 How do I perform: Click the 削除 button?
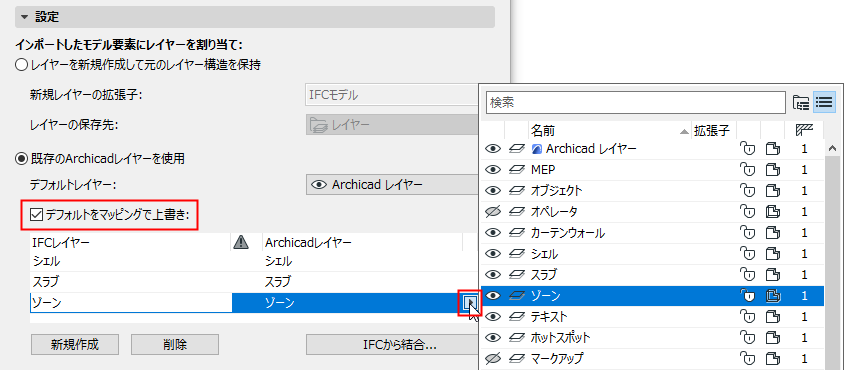click(x=174, y=345)
